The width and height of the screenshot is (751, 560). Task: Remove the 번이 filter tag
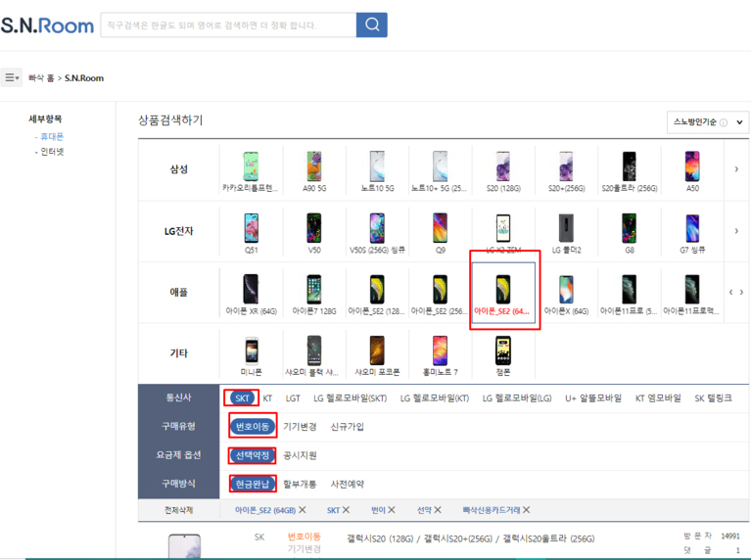pyautogui.click(x=392, y=510)
